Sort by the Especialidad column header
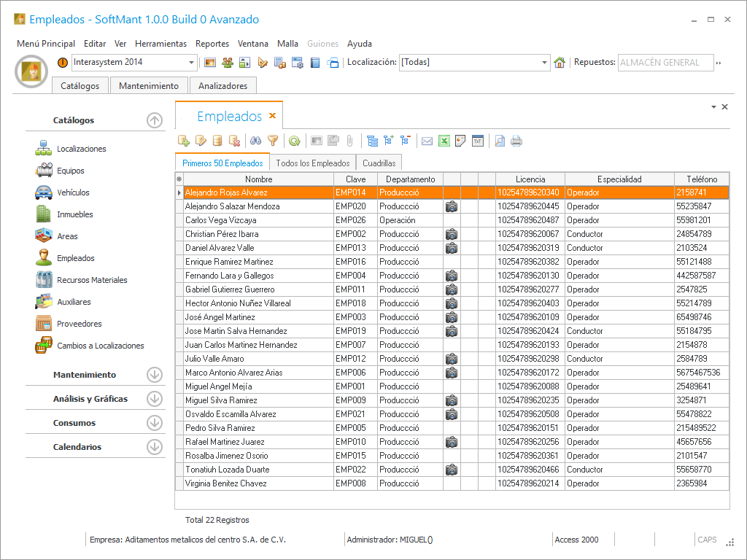The height and width of the screenshot is (560, 747). pos(619,179)
